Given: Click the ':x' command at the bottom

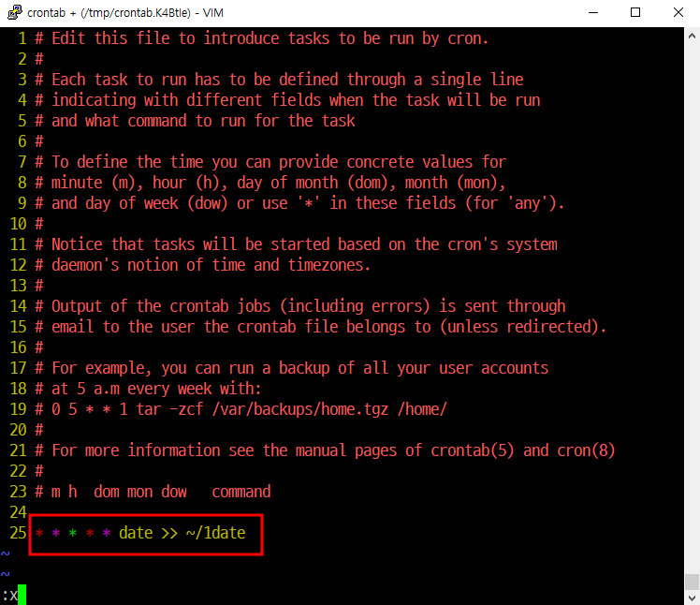Looking at the screenshot, I should pyautogui.click(x=9, y=596).
